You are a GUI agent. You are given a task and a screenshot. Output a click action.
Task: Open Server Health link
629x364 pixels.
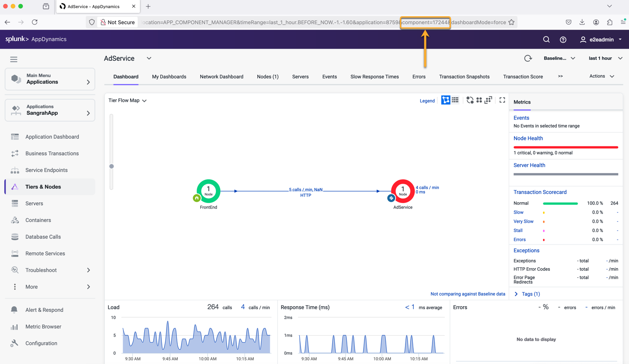(x=529, y=165)
